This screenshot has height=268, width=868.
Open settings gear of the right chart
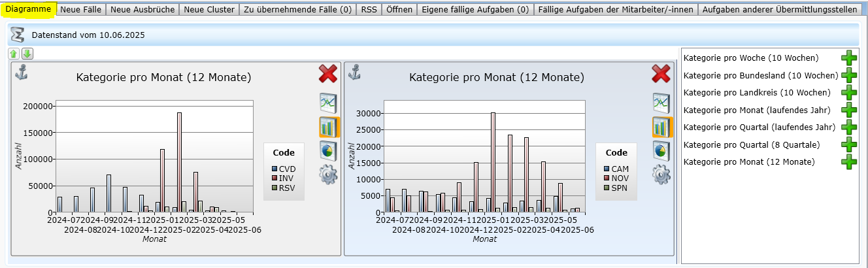coord(661,174)
